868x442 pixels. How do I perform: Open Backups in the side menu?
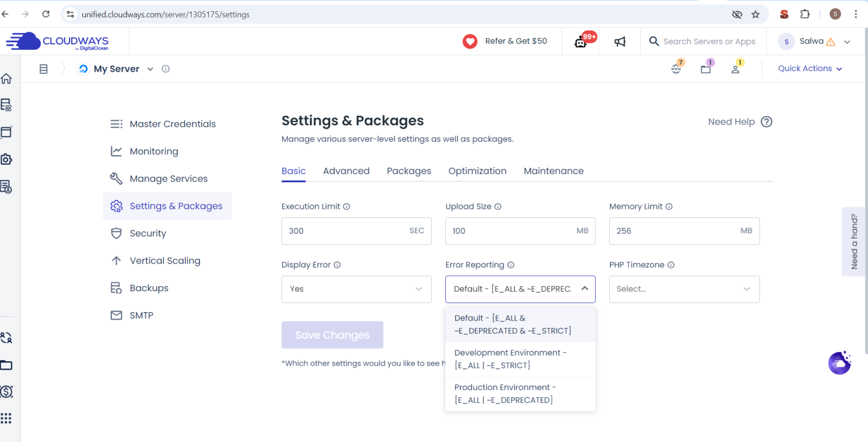coord(167,288)
